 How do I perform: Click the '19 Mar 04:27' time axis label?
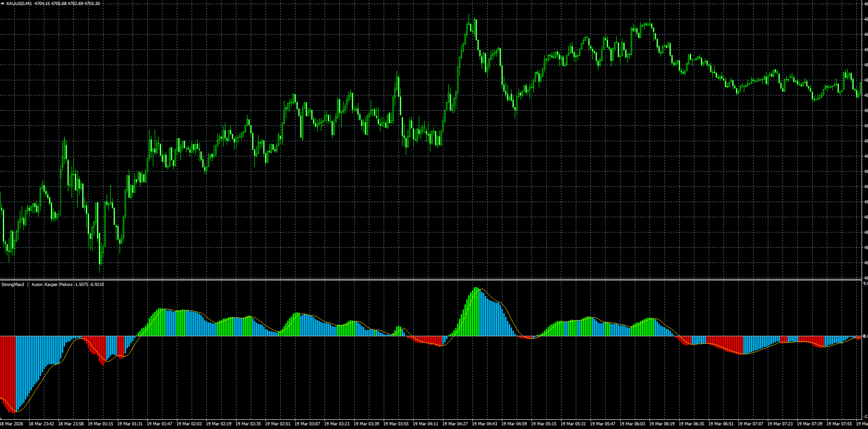(x=455, y=424)
